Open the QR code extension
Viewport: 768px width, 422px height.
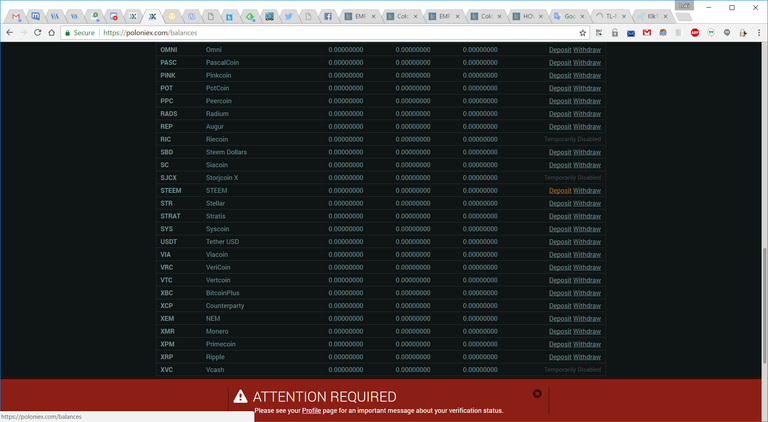(599, 33)
